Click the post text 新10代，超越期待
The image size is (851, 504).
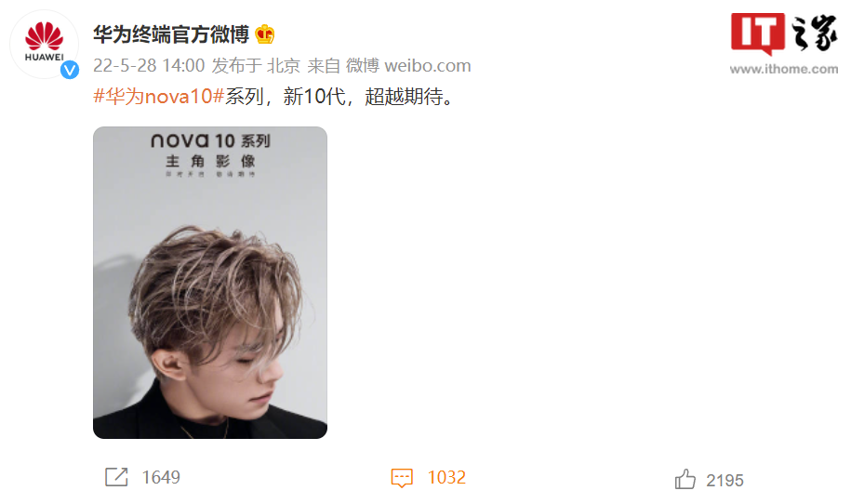click(x=368, y=97)
